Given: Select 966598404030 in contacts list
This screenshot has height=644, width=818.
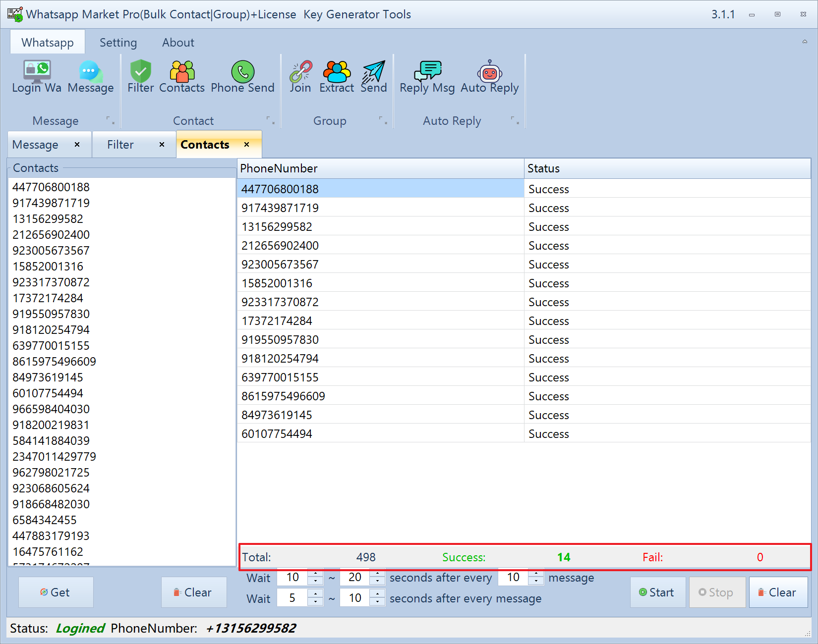Looking at the screenshot, I should tap(51, 409).
